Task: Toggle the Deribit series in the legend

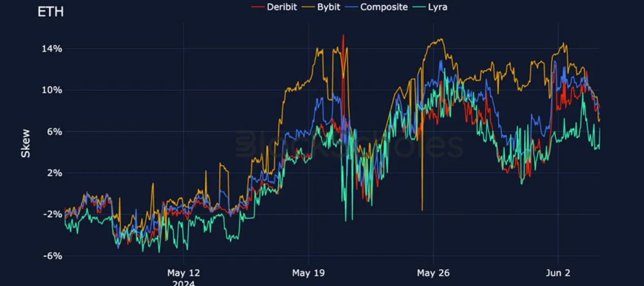Action: (x=274, y=7)
